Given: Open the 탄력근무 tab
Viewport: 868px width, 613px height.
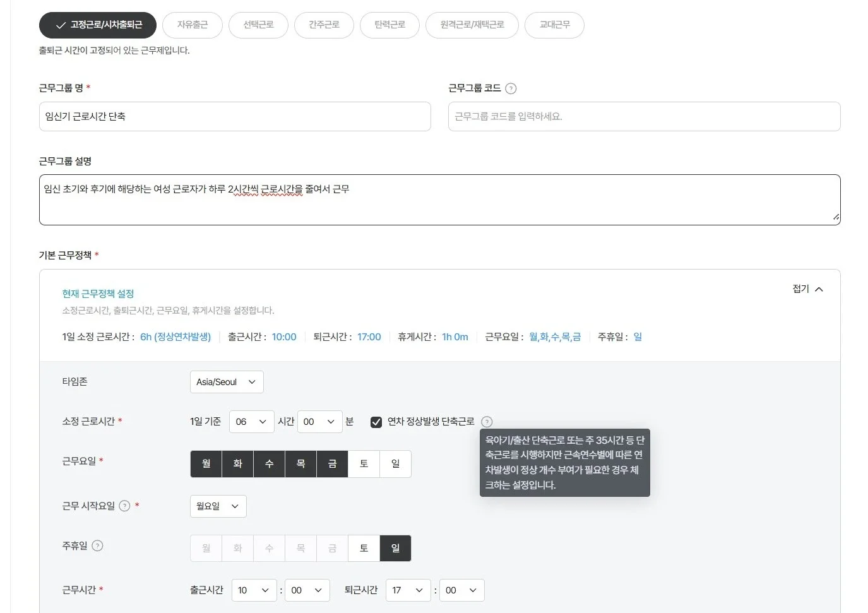Looking at the screenshot, I should coord(389,25).
